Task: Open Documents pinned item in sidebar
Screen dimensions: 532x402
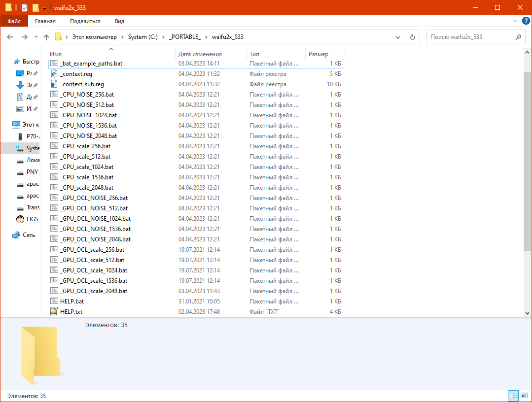Action: click(27, 97)
